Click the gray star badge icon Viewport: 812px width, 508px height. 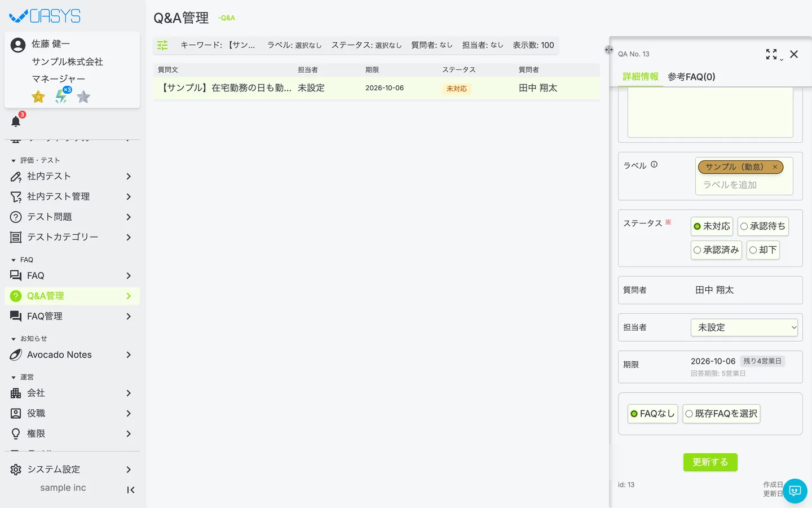[x=83, y=97]
